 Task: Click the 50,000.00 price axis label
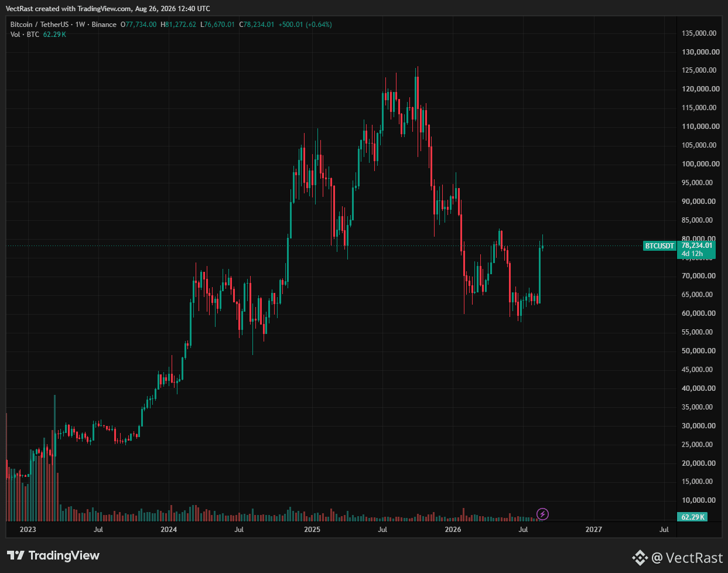coord(699,351)
